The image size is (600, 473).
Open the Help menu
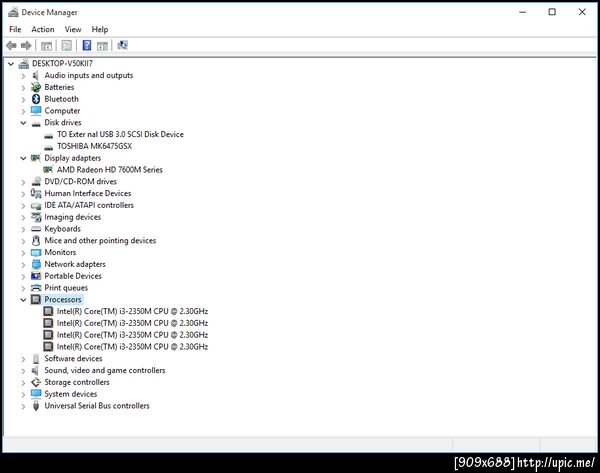(x=100, y=29)
